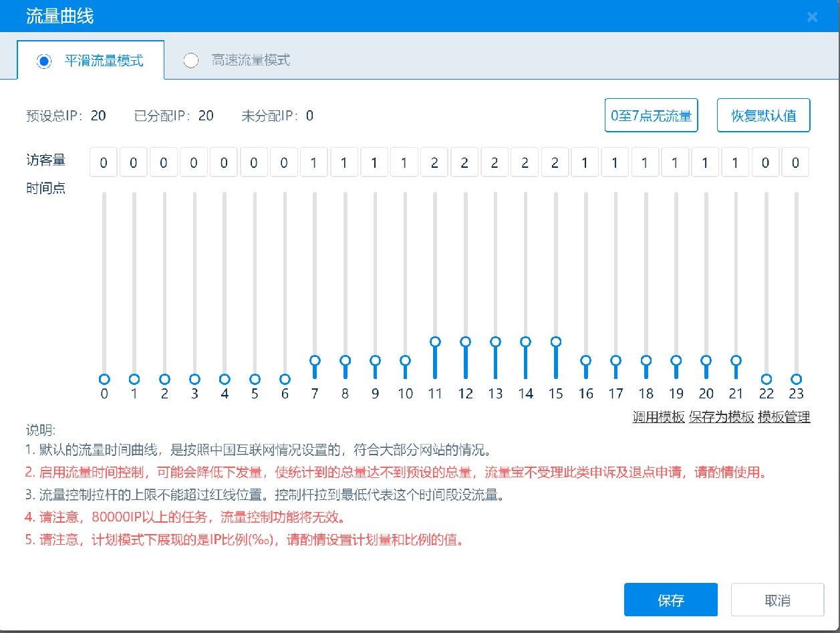Click the slider handle for hour 23

point(796,379)
